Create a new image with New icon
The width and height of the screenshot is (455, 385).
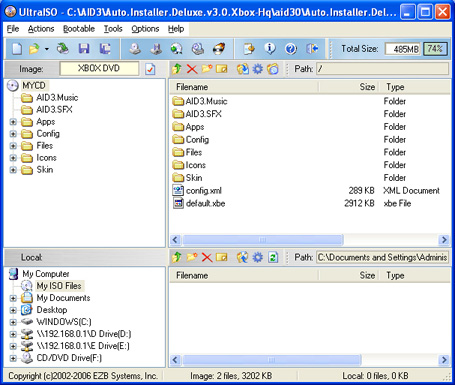tap(16, 49)
